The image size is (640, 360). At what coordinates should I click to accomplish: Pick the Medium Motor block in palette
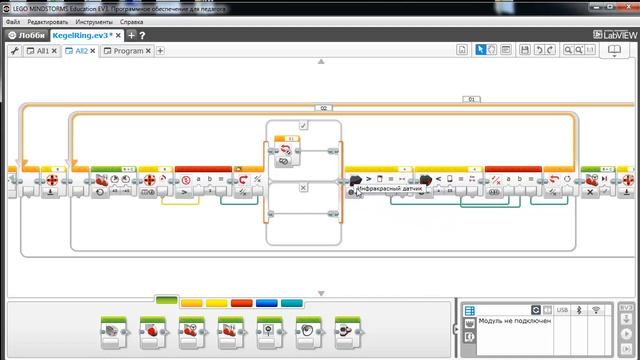(113, 333)
